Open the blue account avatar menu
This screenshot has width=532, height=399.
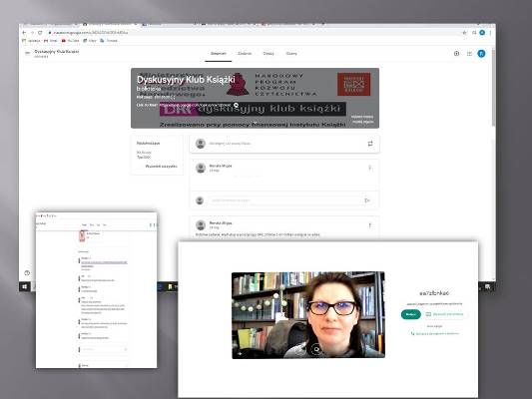click(481, 54)
